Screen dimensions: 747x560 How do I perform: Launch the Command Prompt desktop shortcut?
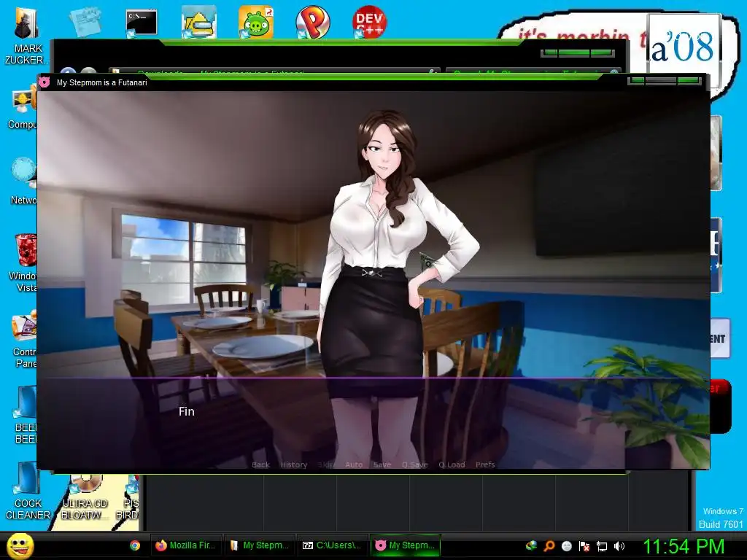[x=142, y=23]
